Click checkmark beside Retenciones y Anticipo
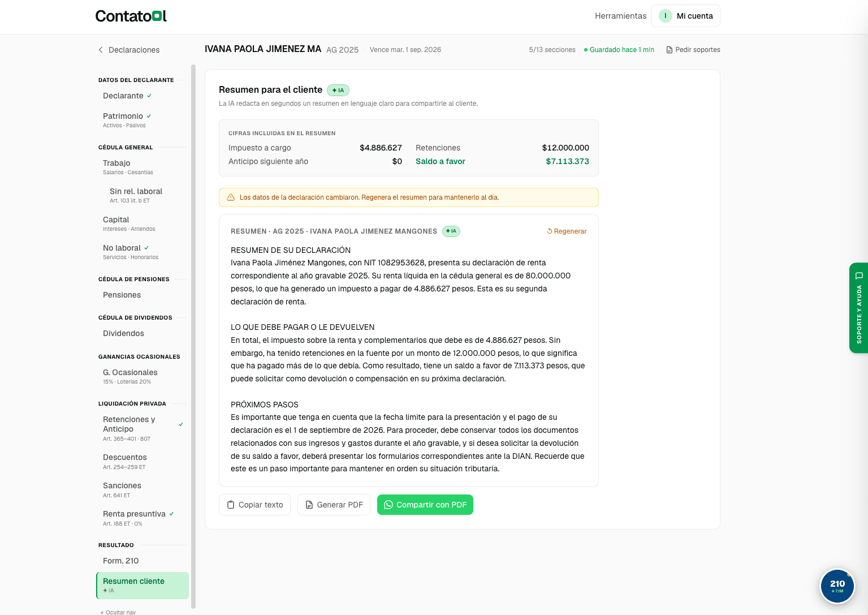This screenshot has height=615, width=868. tap(181, 424)
